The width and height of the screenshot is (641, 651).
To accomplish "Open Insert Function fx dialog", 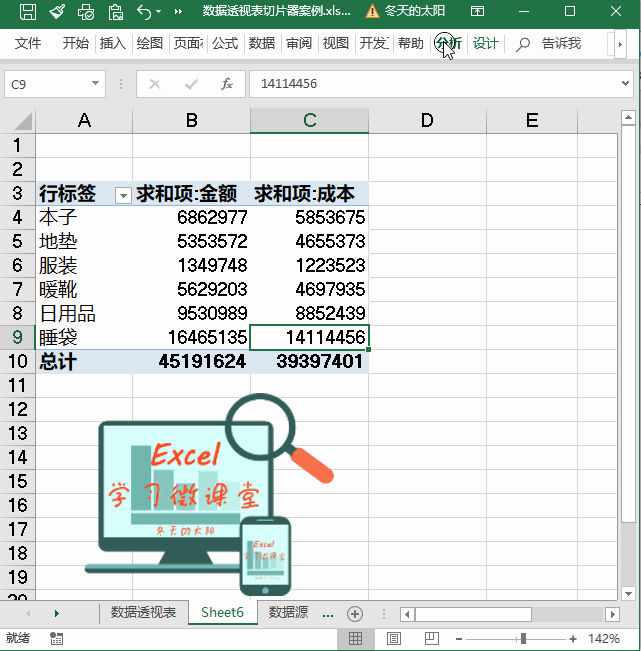I will point(227,84).
